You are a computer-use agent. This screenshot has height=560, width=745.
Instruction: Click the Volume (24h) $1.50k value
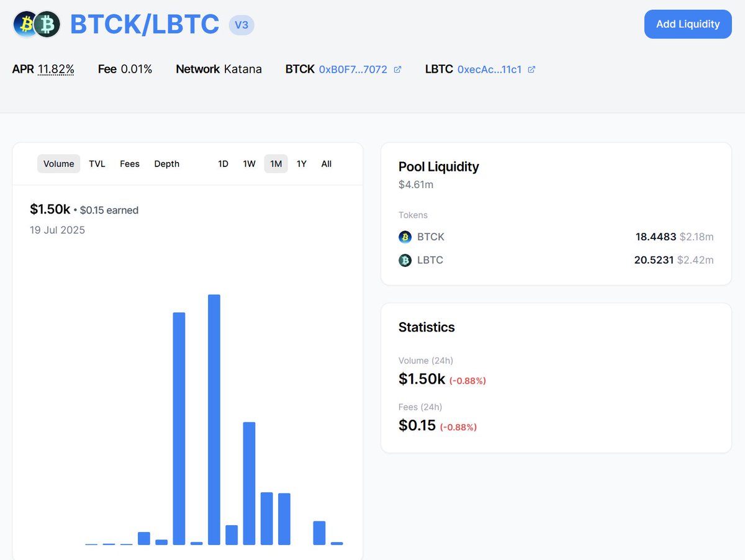422,379
